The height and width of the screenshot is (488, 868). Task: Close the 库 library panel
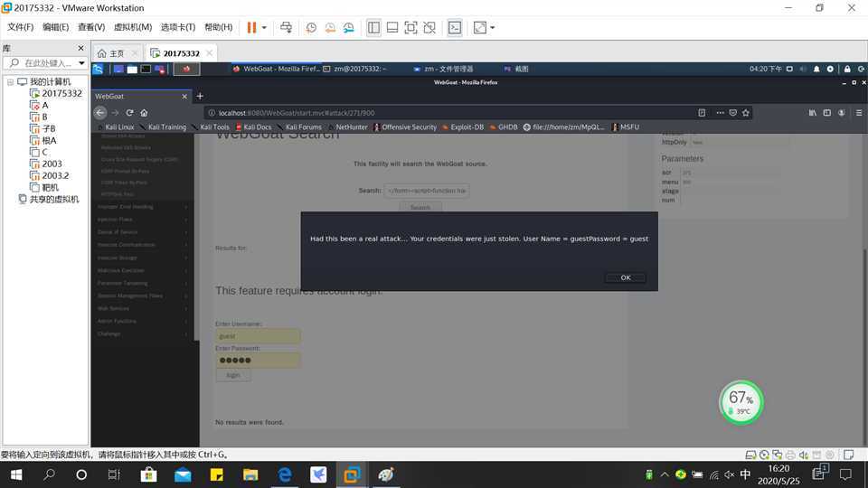80,48
